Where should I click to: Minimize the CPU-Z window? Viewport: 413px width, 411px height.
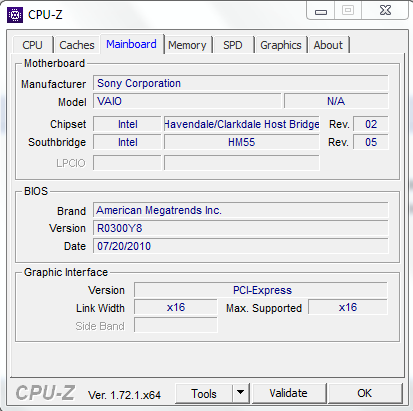click(321, 11)
